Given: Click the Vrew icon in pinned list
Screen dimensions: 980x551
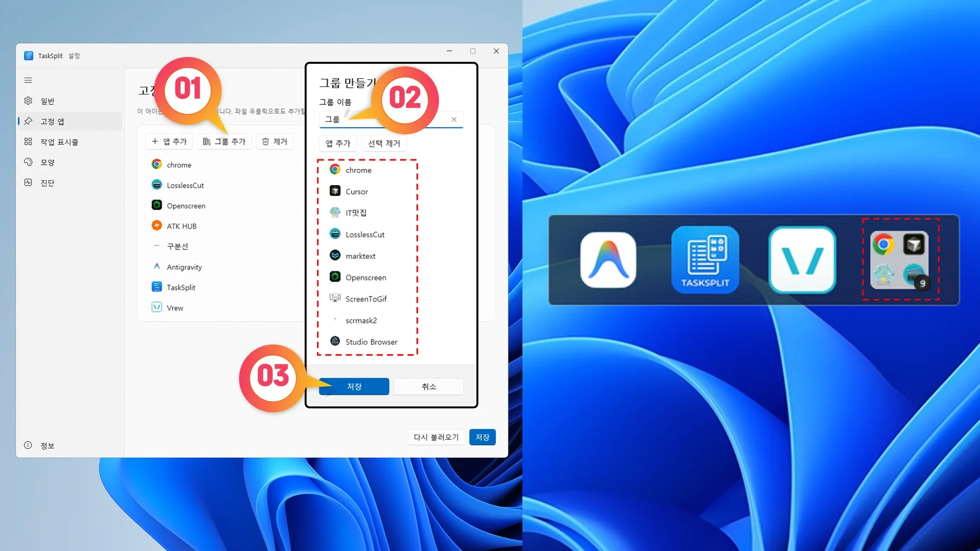Looking at the screenshot, I should click(157, 307).
